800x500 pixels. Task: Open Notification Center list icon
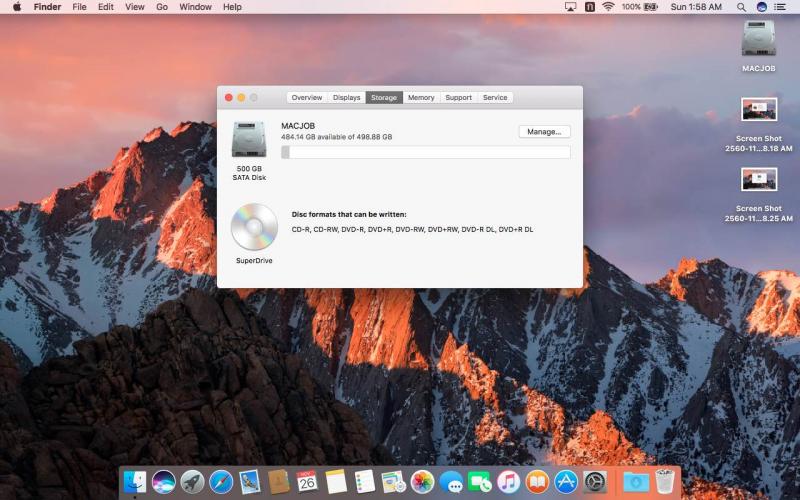(780, 7)
